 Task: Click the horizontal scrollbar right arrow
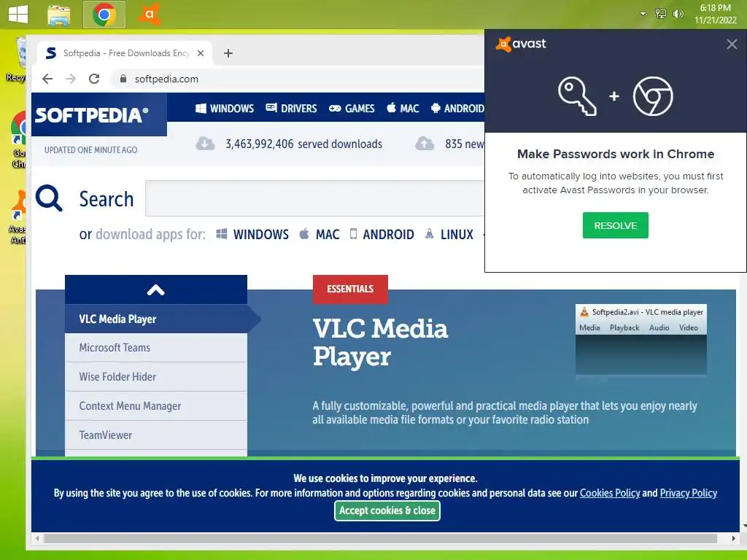[x=734, y=539]
